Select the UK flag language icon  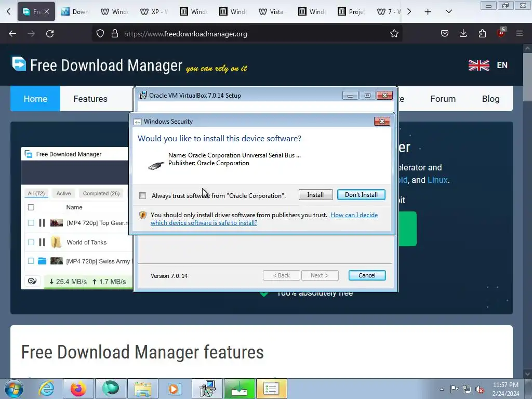[x=478, y=65]
